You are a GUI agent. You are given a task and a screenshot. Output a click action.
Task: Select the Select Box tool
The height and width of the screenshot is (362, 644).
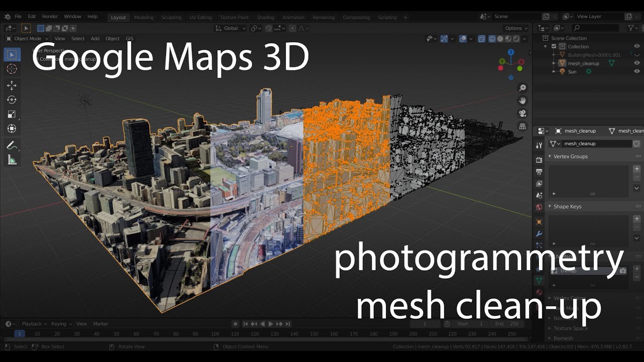(12, 54)
